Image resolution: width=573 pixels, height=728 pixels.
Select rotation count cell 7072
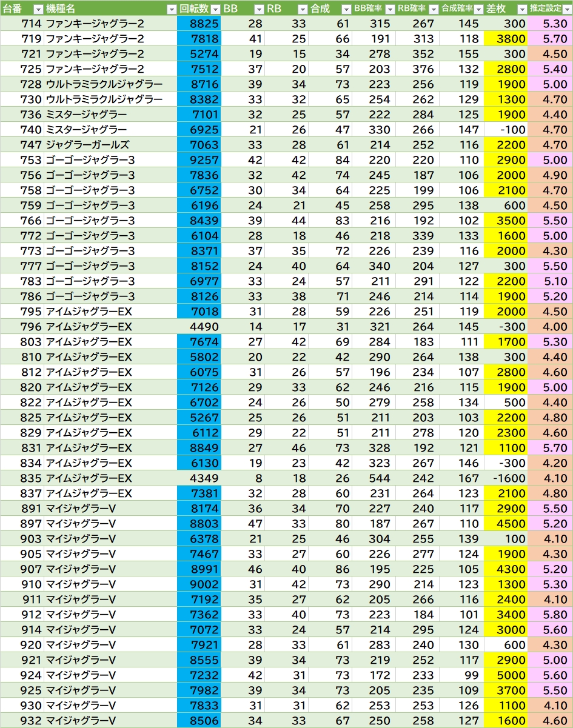click(199, 630)
